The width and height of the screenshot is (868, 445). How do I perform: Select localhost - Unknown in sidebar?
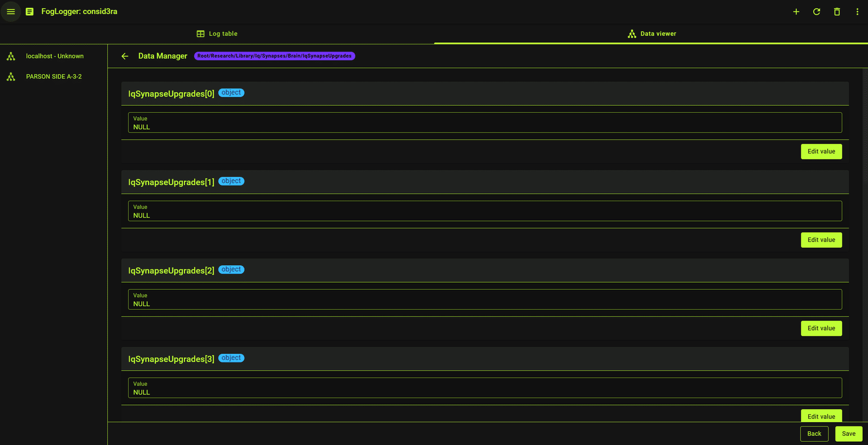[x=54, y=56]
